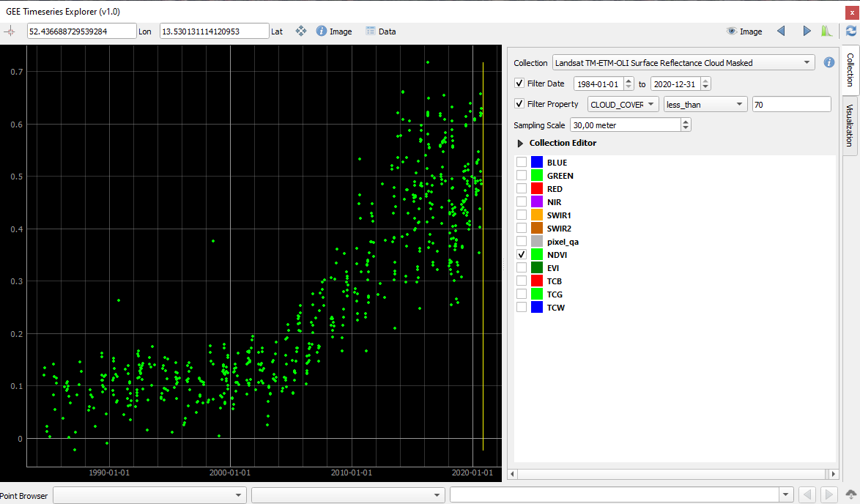The height and width of the screenshot is (504, 860).
Task: Click the 2000-01-01 axis label
Action: coord(230,472)
